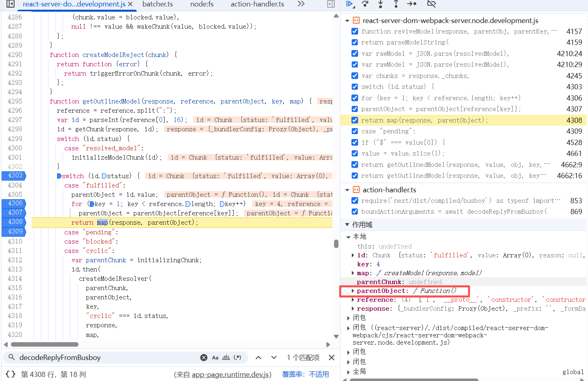Viewport: 588px width, 381px height.
Task: Enable match case option in search
Action: pyautogui.click(x=215, y=358)
